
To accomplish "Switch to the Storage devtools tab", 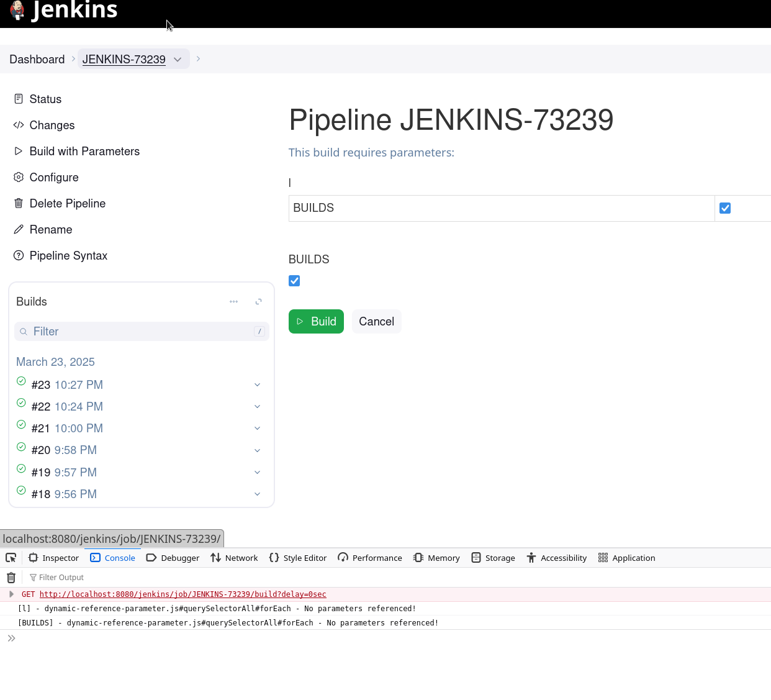I will (x=493, y=558).
